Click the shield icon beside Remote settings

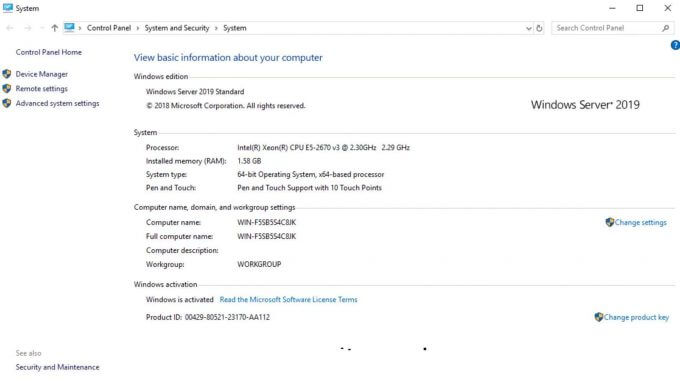click(x=7, y=88)
